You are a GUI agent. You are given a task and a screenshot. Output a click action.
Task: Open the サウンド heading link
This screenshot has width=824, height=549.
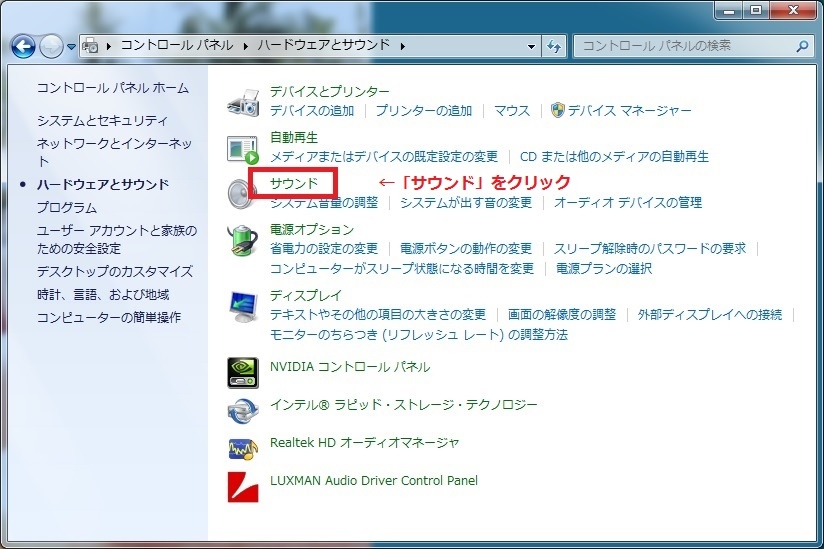coord(294,183)
